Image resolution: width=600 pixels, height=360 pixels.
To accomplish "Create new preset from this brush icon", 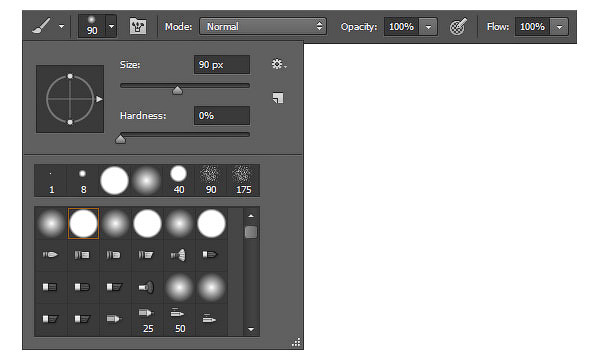I will (278, 98).
